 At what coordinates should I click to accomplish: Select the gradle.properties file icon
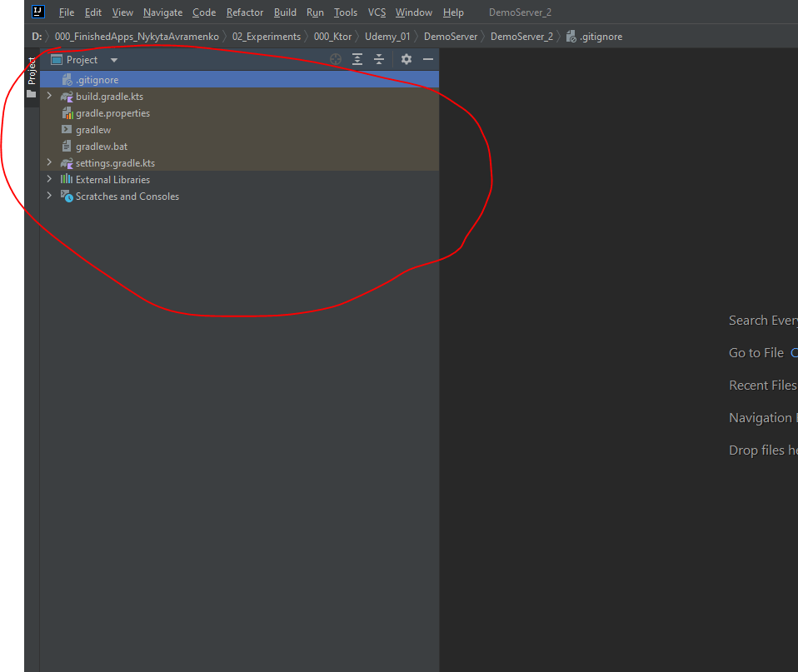[68, 112]
